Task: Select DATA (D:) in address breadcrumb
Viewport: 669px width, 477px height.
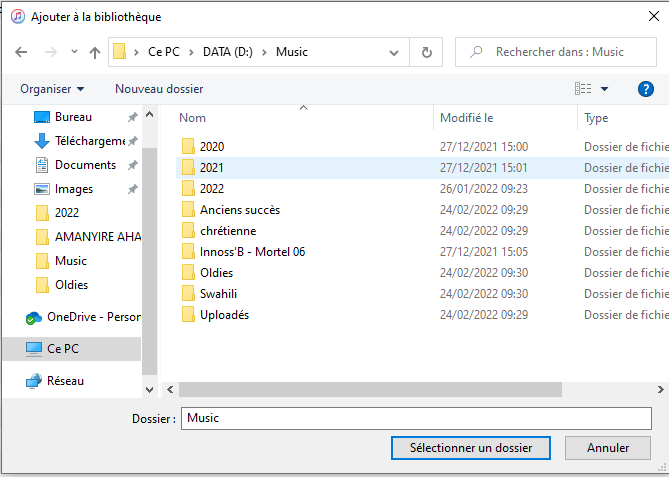Action: pyautogui.click(x=228, y=52)
